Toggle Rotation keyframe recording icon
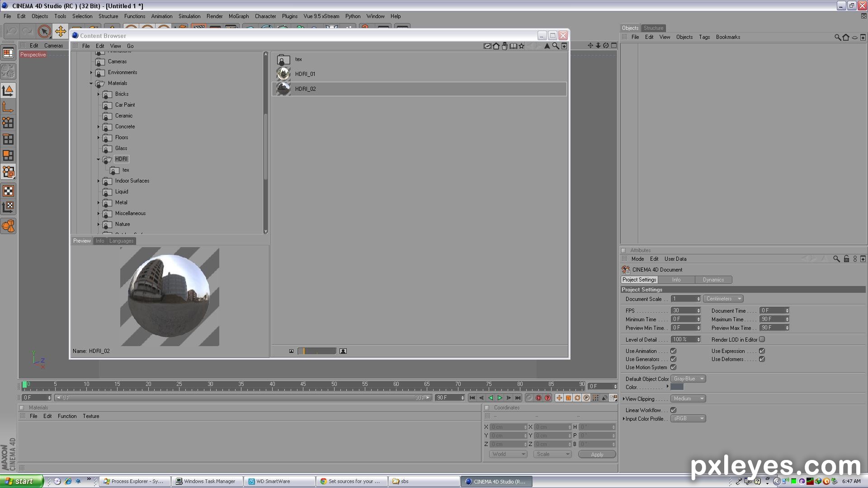This screenshot has width=868, height=488. pyautogui.click(x=577, y=398)
